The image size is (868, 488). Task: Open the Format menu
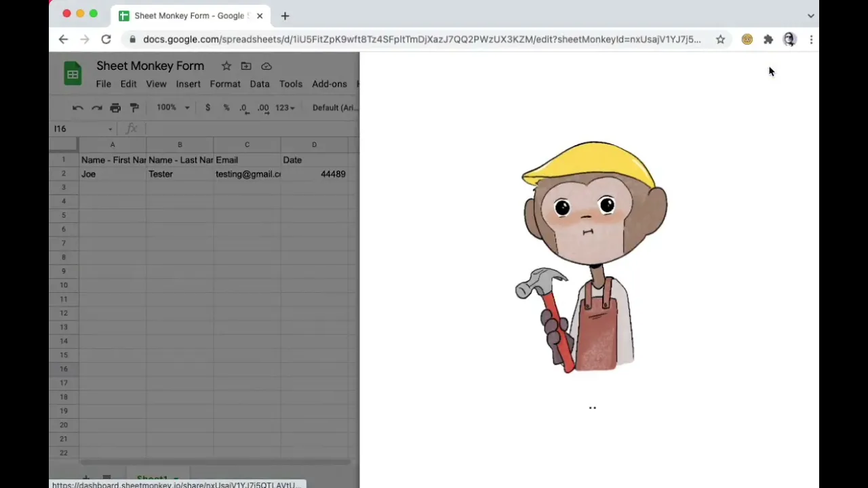coord(225,84)
